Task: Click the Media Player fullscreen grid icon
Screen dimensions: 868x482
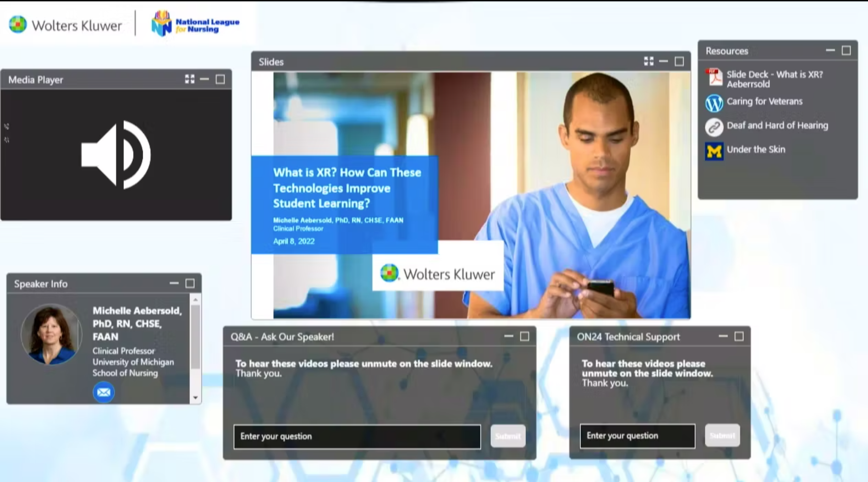Action: pos(190,79)
